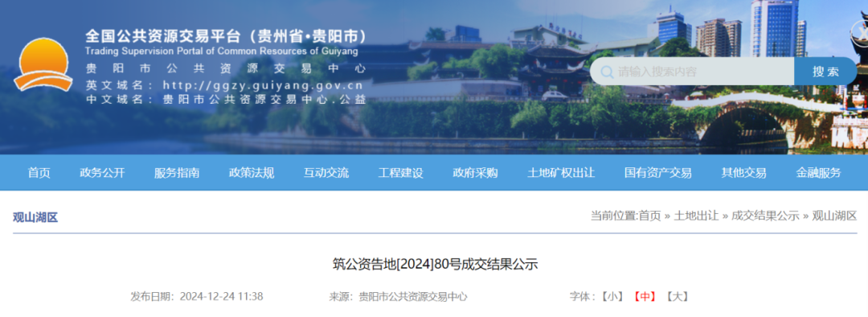Go to 金融服务 section
The width and height of the screenshot is (868, 317).
(819, 173)
